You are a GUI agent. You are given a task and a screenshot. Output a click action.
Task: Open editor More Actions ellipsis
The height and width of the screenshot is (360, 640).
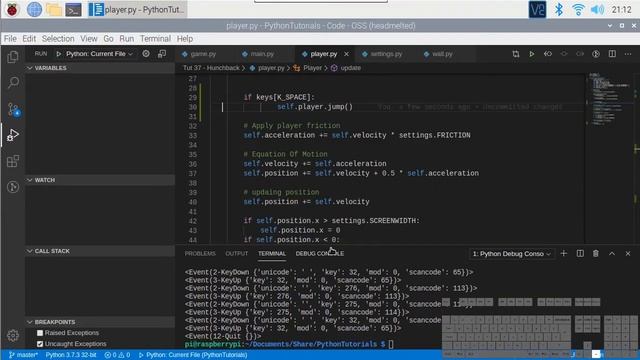point(628,54)
